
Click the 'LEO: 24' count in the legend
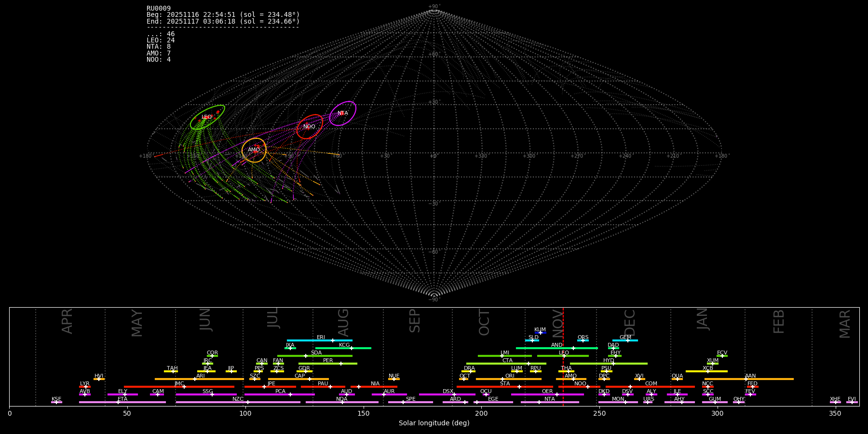point(161,41)
